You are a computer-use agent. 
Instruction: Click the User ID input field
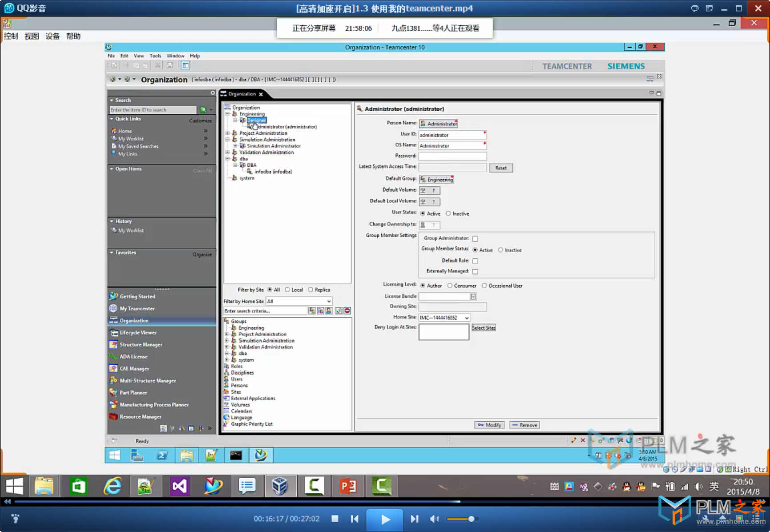(452, 135)
